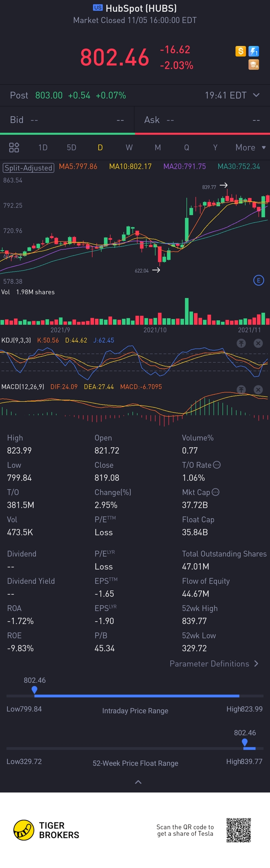This screenshot has height=868, width=270.
Task: Select the M monthly chart tab
Action: tap(158, 147)
